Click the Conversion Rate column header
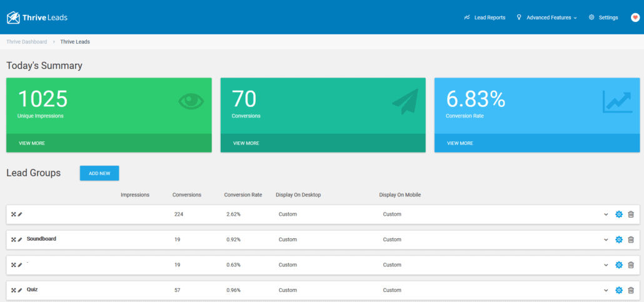 pyautogui.click(x=243, y=194)
